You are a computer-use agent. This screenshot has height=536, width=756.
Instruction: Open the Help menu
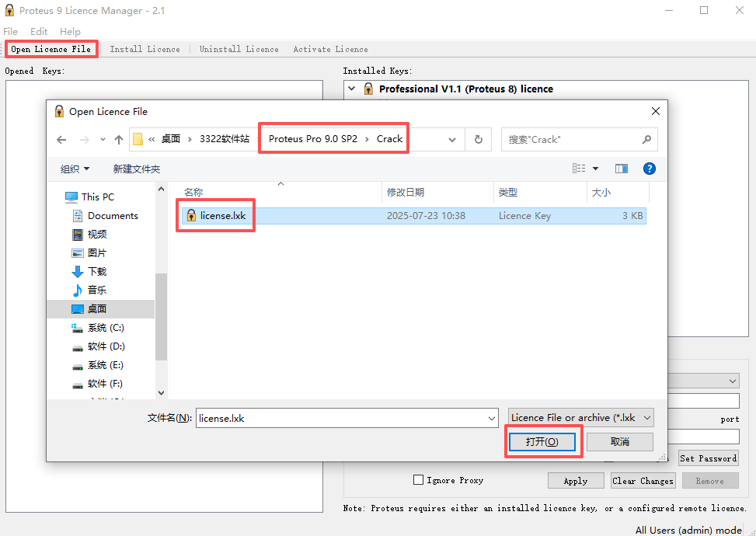[70, 31]
